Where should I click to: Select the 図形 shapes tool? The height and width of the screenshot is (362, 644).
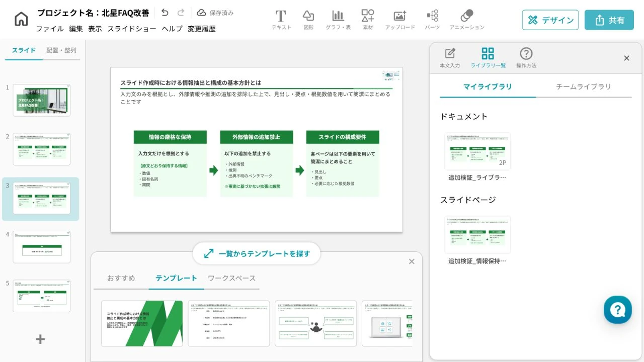click(x=308, y=20)
